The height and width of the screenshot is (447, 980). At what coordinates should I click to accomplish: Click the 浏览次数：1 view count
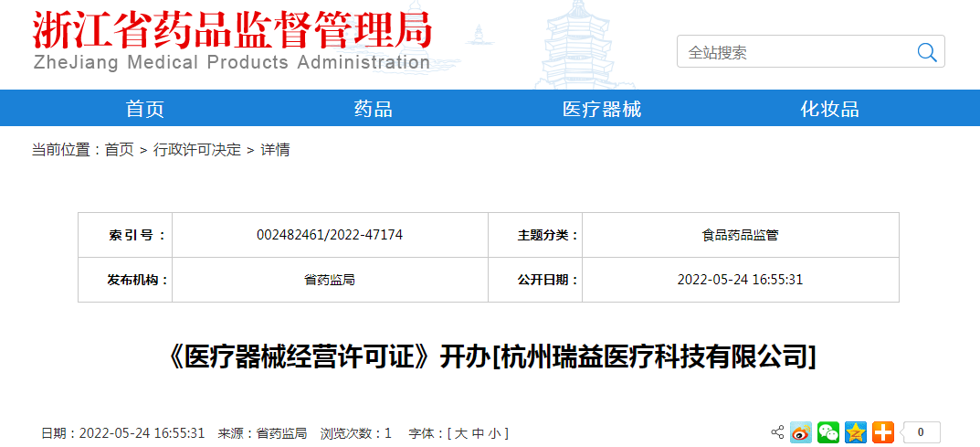point(355,433)
